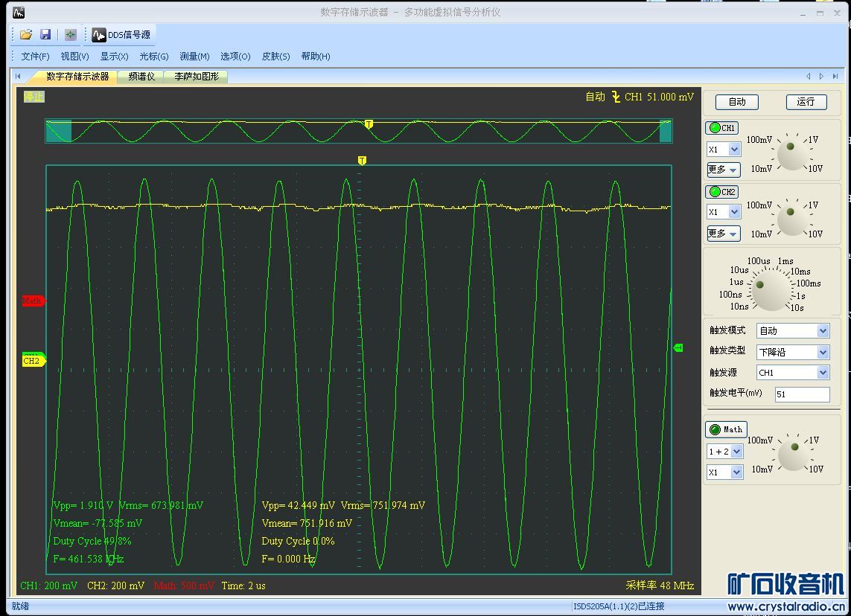Click the yellow CH2 level marker
Image resolution: width=851 pixels, height=616 pixels.
coord(34,361)
